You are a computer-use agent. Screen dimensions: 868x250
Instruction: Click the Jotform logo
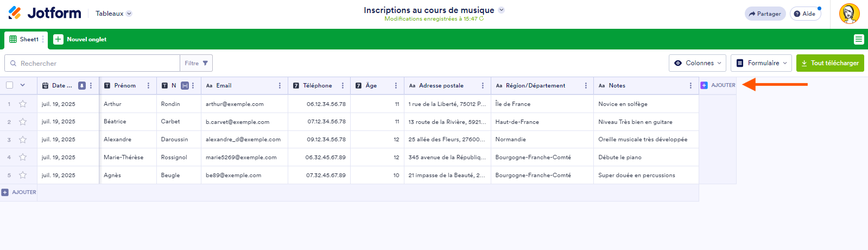coord(45,13)
